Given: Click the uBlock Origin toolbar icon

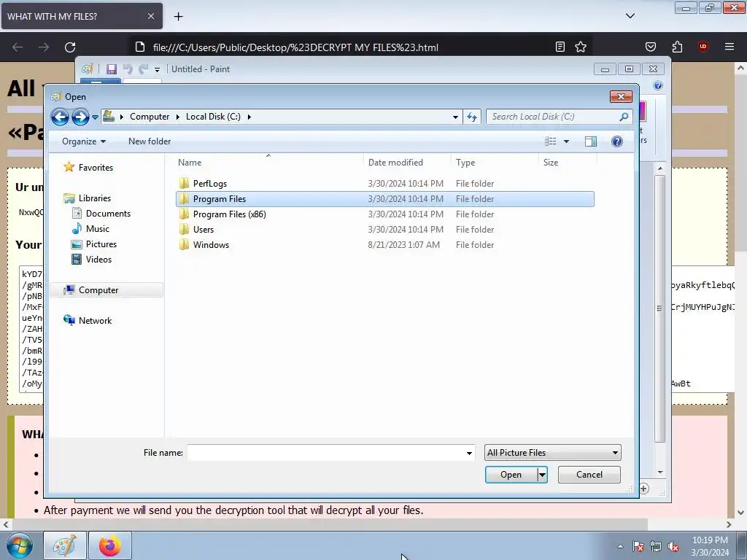Looking at the screenshot, I should (x=703, y=47).
